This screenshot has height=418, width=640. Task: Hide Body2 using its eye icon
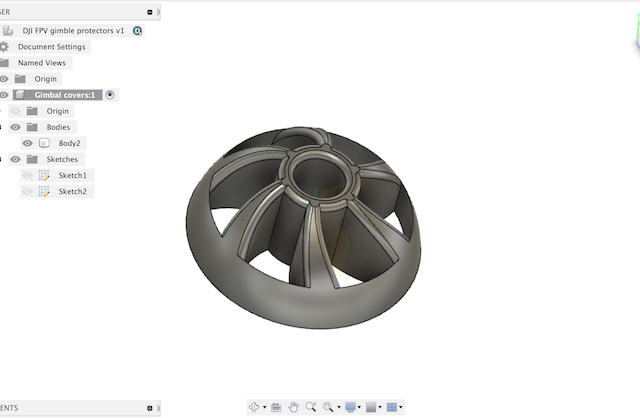[x=27, y=143]
